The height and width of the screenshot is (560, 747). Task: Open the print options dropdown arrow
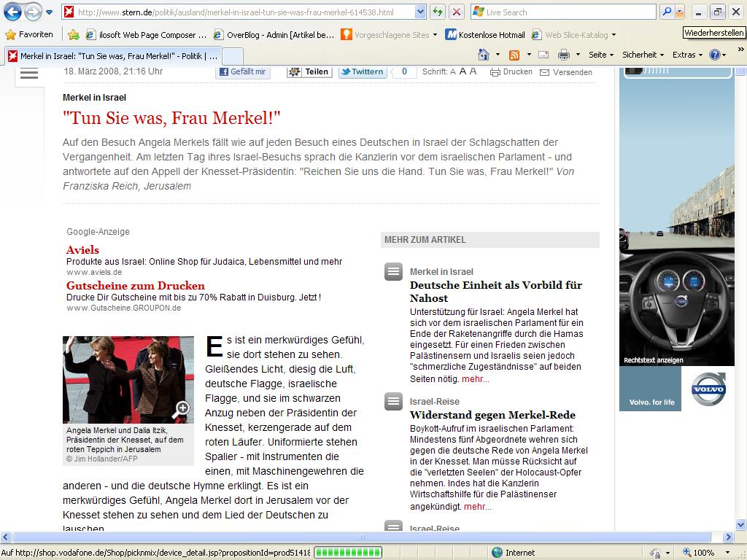click(x=578, y=55)
